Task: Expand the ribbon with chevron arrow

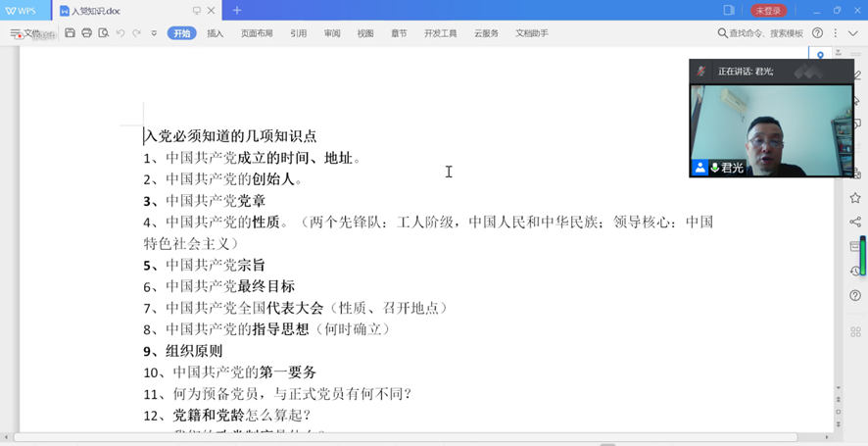Action: (x=854, y=33)
